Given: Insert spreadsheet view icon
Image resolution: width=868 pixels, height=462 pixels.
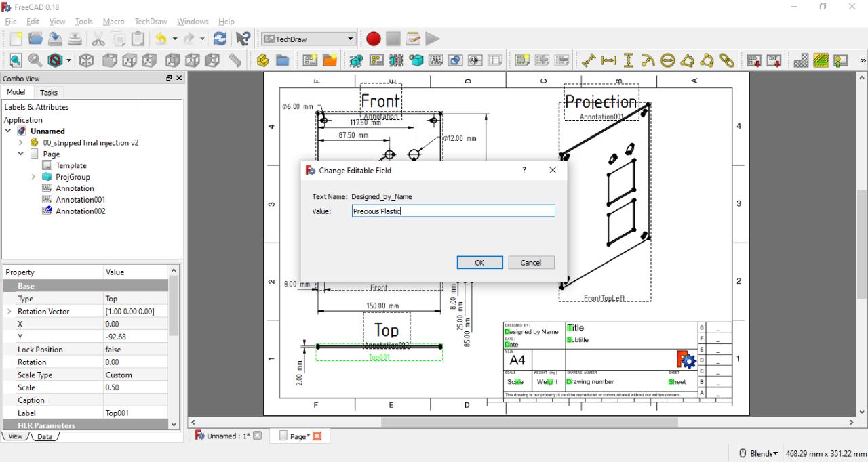Looking at the screenshot, I should (495, 61).
